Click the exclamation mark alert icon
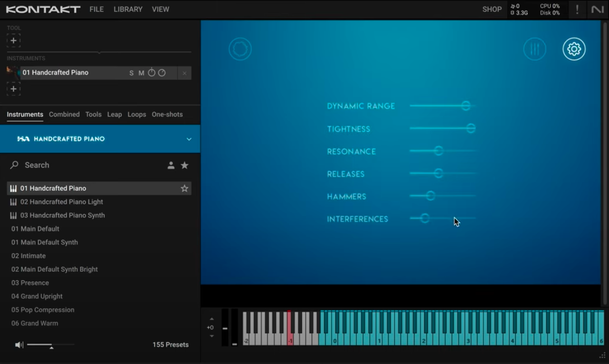Image resolution: width=609 pixels, height=364 pixels. (577, 9)
